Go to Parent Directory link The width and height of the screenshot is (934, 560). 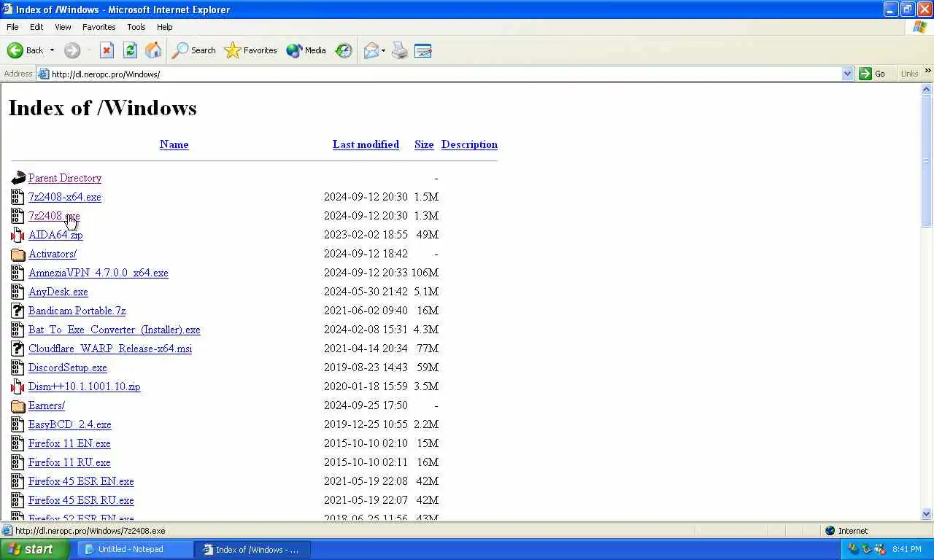[65, 178]
